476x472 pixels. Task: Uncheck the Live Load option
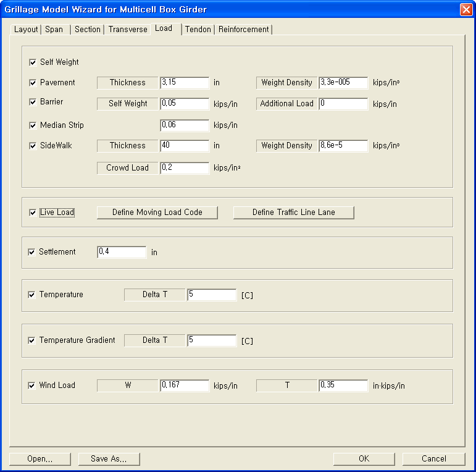[x=33, y=213]
